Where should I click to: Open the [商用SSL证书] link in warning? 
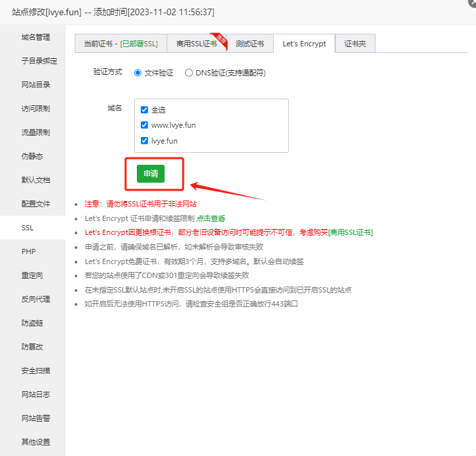350,232
